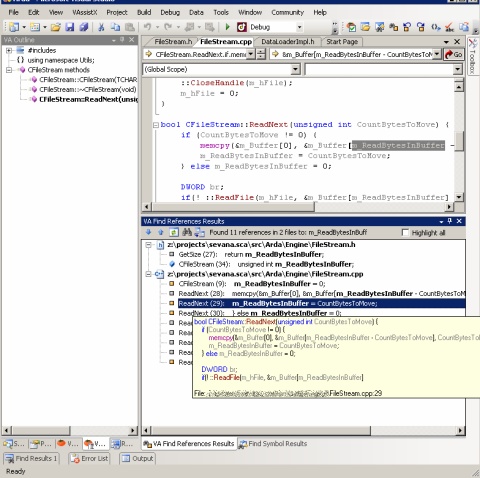The image size is (480, 478).
Task: Toggle the Highlight all checkbox
Action: pos(405,233)
